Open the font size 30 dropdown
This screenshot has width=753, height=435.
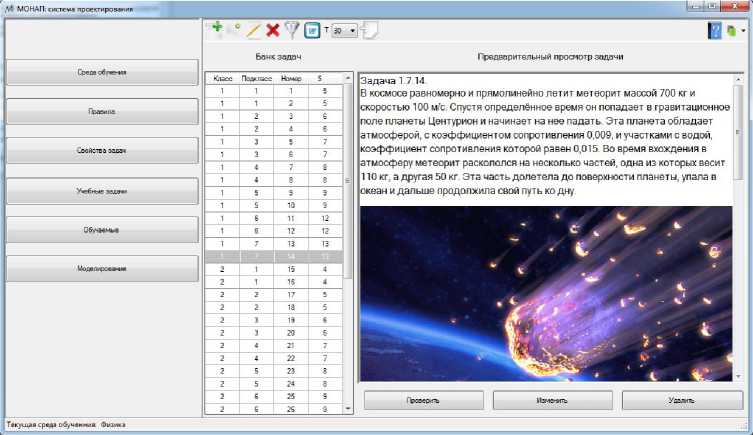[x=344, y=31]
